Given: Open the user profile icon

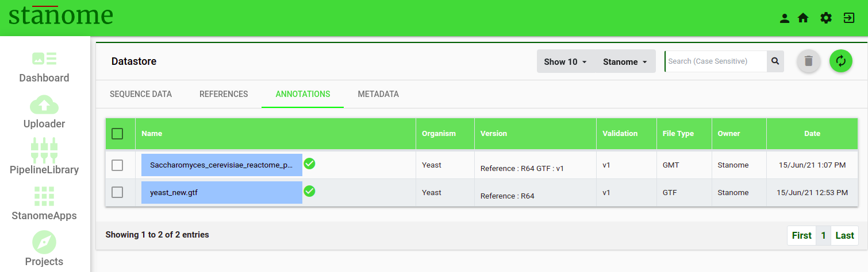Looking at the screenshot, I should coord(785,18).
